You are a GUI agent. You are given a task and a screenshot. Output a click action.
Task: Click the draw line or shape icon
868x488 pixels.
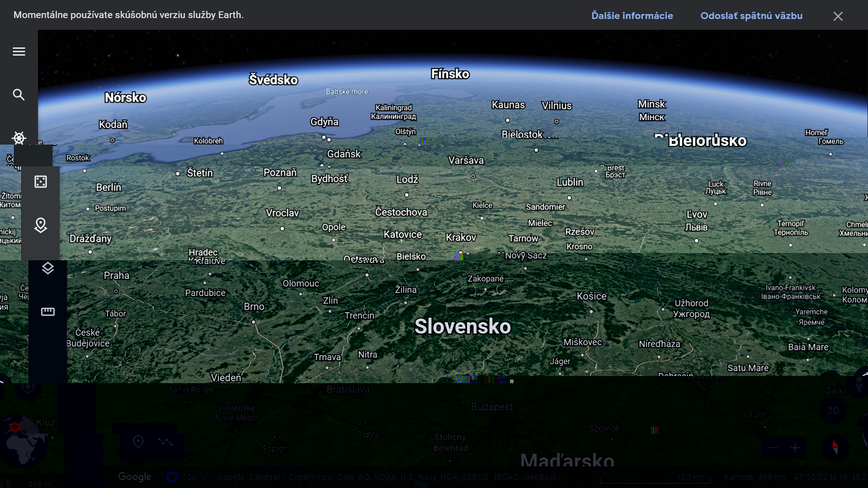coord(165,441)
